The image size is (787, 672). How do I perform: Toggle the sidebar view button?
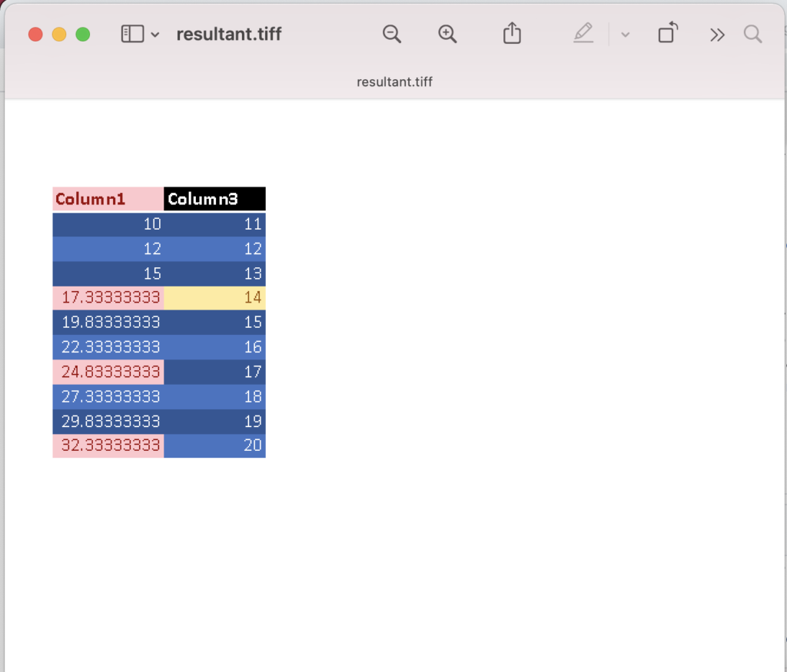132,34
